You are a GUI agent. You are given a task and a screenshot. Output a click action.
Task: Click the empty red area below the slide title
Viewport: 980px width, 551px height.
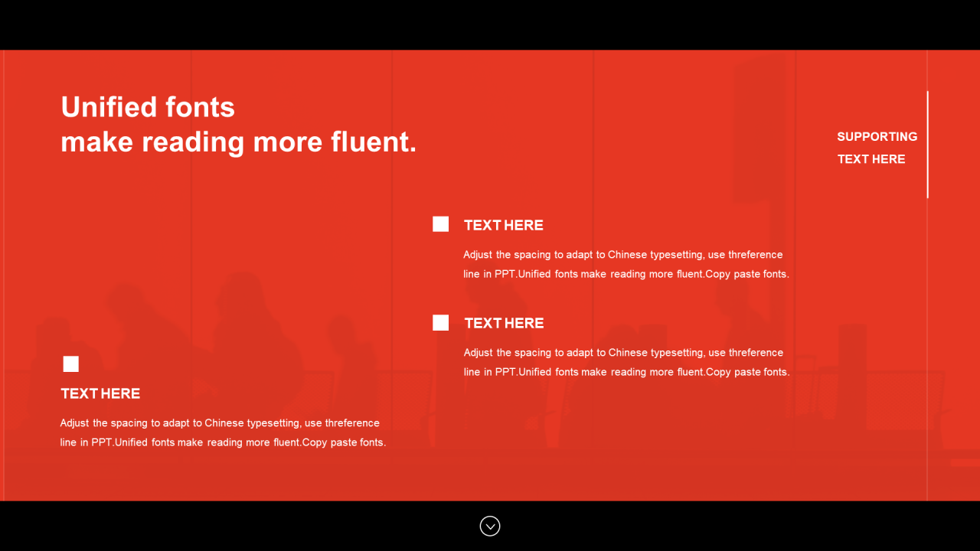[230, 230]
